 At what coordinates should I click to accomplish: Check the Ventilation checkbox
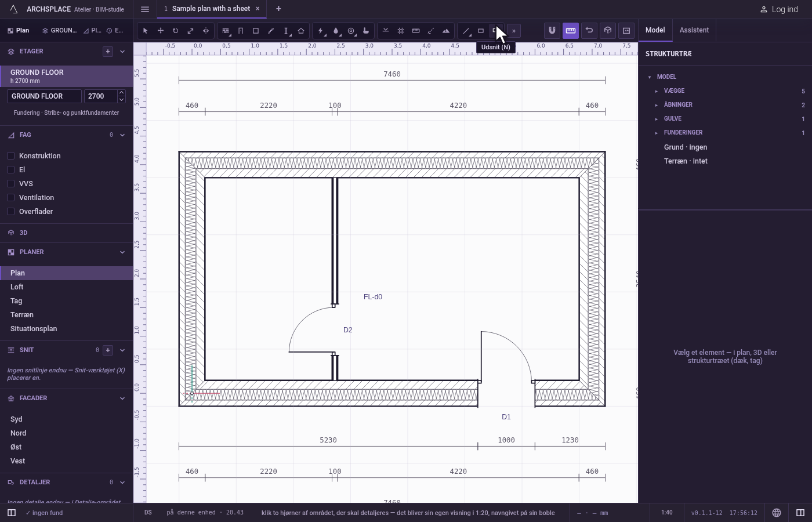pyautogui.click(x=10, y=198)
